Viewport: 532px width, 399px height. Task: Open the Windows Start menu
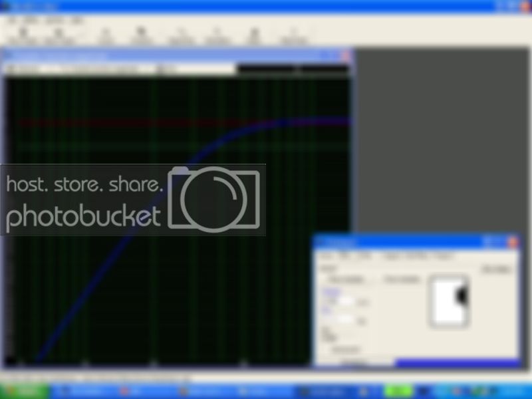click(x=24, y=391)
